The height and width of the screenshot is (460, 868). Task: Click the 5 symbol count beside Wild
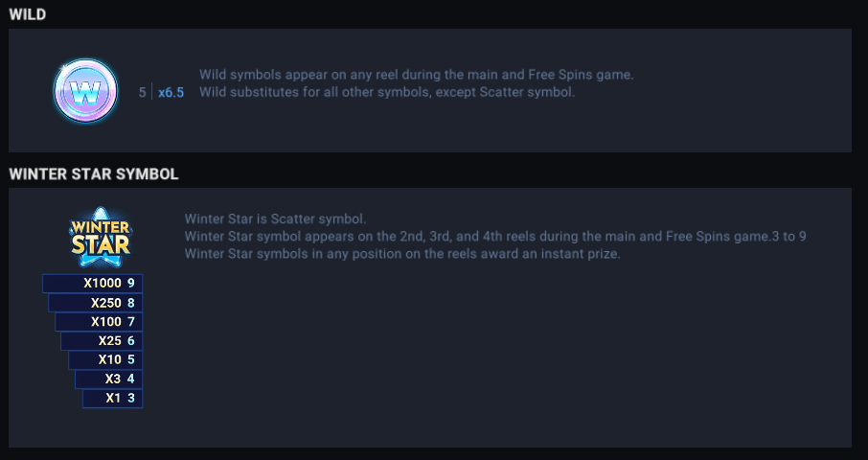[143, 93]
